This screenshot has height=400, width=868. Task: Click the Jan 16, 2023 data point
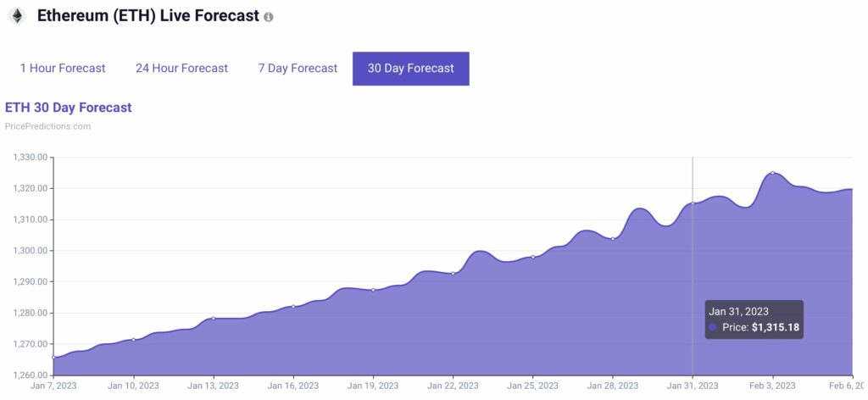click(x=293, y=306)
